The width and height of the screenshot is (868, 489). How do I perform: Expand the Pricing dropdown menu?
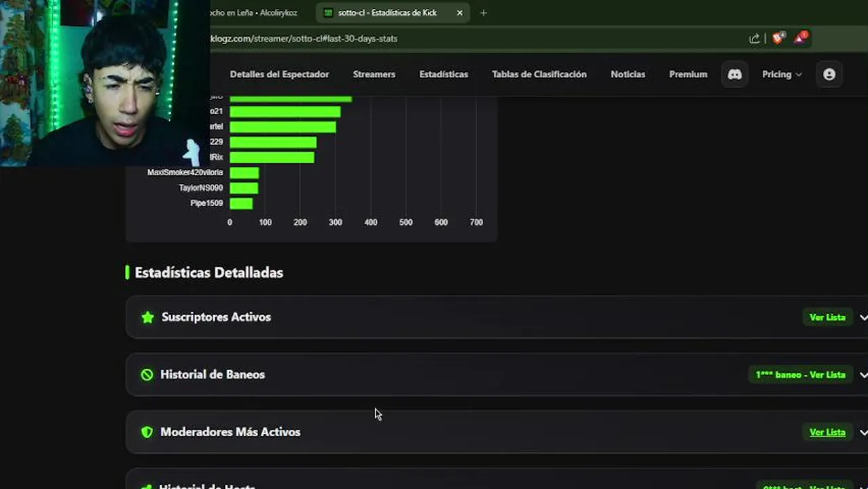coord(782,74)
